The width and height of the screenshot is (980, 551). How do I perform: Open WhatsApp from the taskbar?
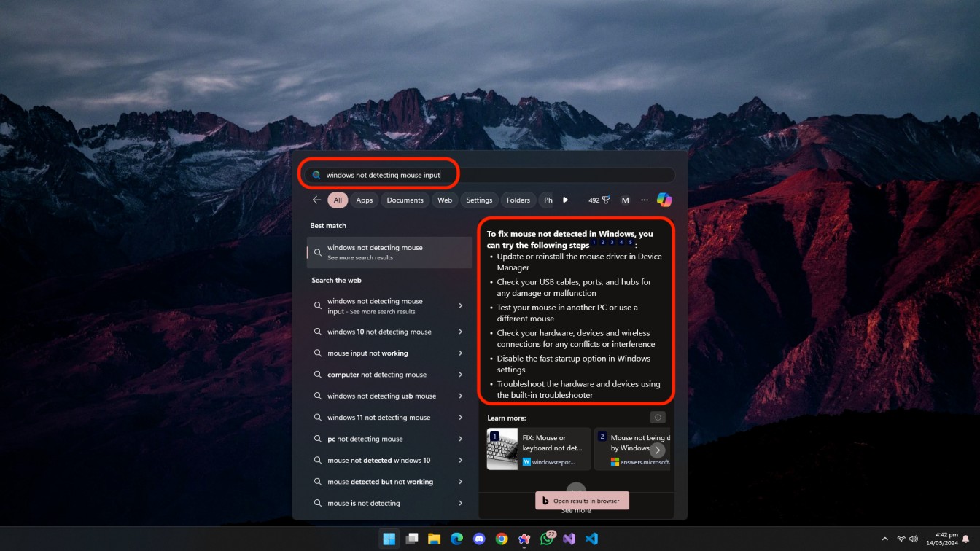[x=547, y=539]
